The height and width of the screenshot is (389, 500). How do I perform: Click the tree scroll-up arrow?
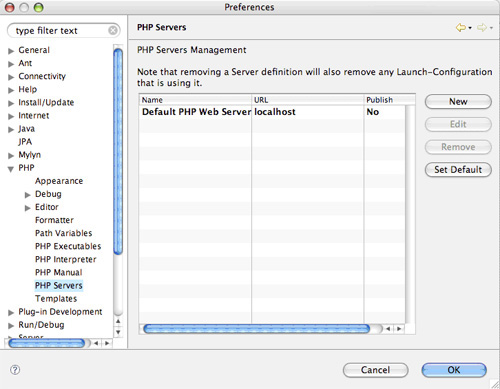118,321
